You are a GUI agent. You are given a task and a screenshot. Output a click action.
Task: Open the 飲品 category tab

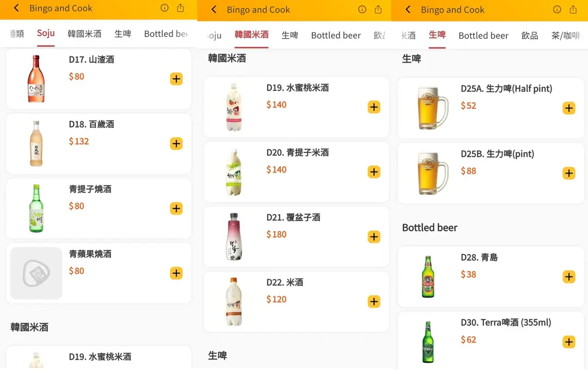(x=529, y=35)
